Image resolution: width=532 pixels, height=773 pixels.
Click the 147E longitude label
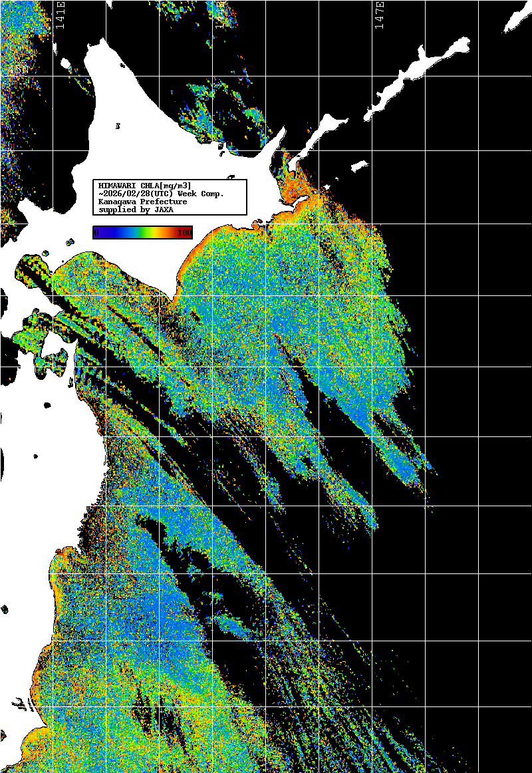(x=379, y=15)
